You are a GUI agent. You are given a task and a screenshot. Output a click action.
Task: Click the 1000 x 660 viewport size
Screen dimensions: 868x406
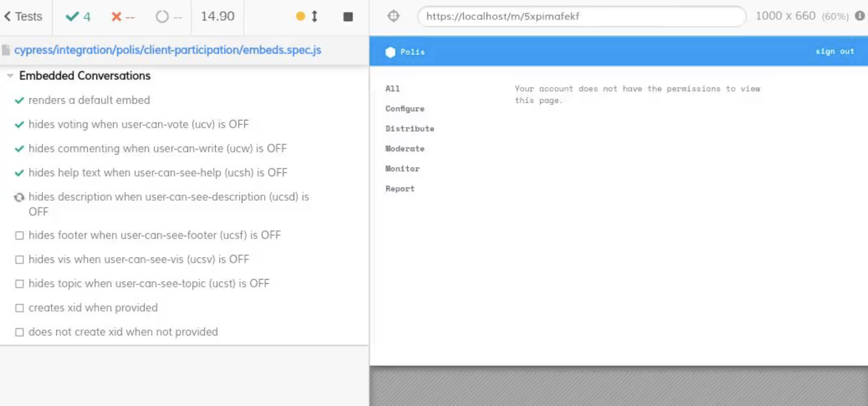[x=785, y=16]
